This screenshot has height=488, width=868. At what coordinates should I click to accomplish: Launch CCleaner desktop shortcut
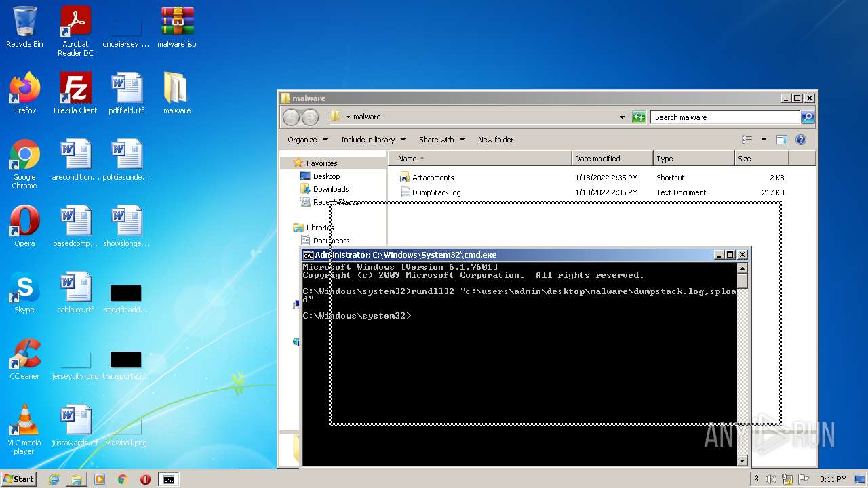click(x=24, y=359)
